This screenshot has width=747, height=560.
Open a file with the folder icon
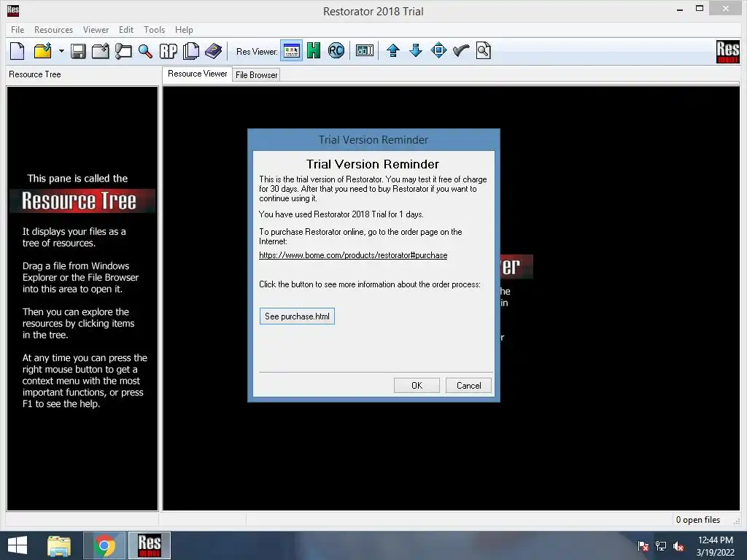pyautogui.click(x=42, y=51)
